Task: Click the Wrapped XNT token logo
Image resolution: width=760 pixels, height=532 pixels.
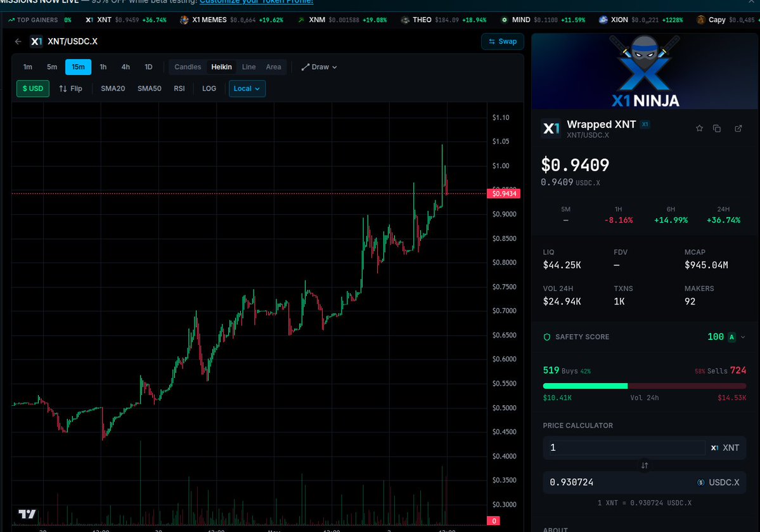Action: tap(551, 129)
